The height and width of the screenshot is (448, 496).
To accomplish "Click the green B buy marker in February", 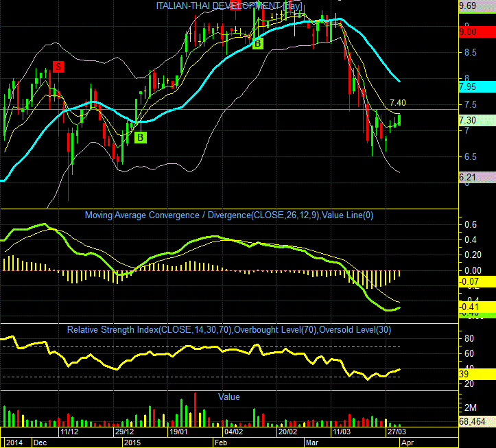I will coord(258,43).
